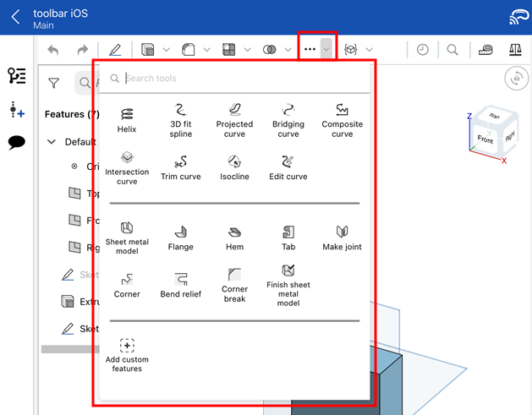The width and height of the screenshot is (532, 415).
Task: Open the comments speech bubble panel
Action: tap(16, 143)
